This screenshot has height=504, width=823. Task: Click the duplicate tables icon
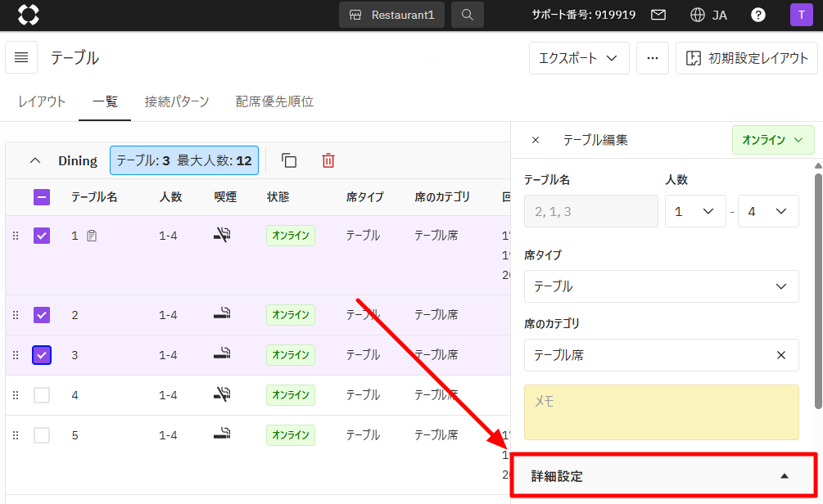point(289,160)
